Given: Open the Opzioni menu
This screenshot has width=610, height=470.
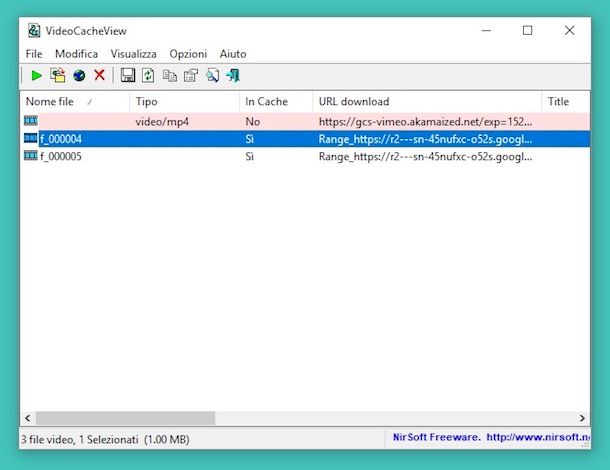Looking at the screenshot, I should [188, 54].
